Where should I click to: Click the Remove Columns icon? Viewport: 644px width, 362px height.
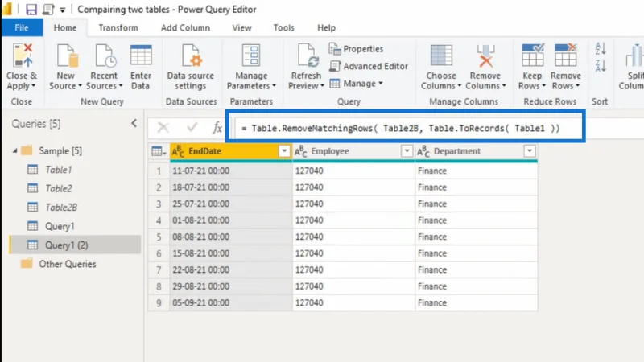click(485, 56)
